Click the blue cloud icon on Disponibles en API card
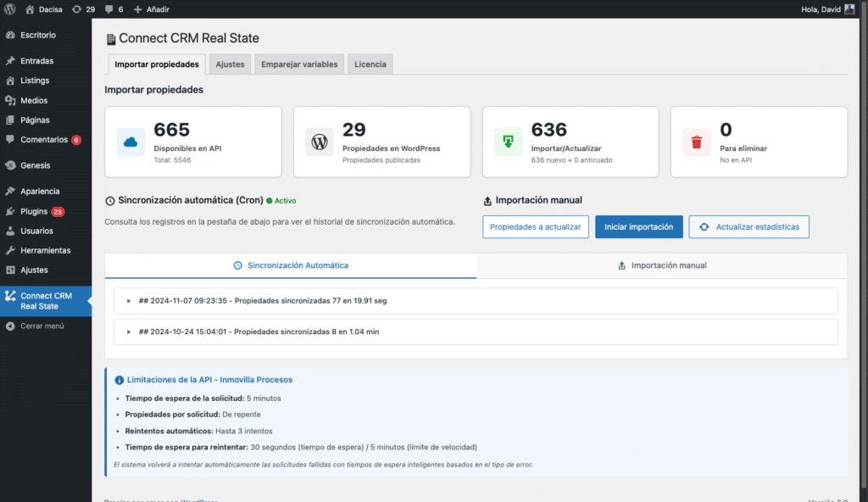This screenshot has width=868, height=502. pyautogui.click(x=130, y=142)
